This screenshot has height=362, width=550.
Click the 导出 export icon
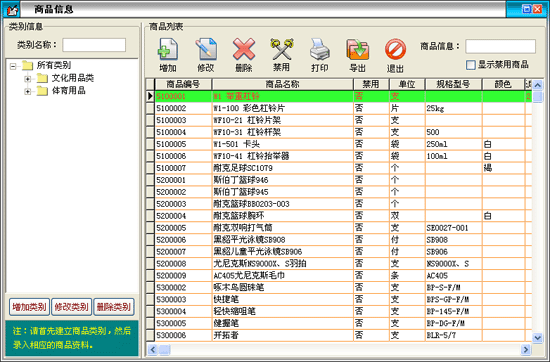(x=357, y=49)
